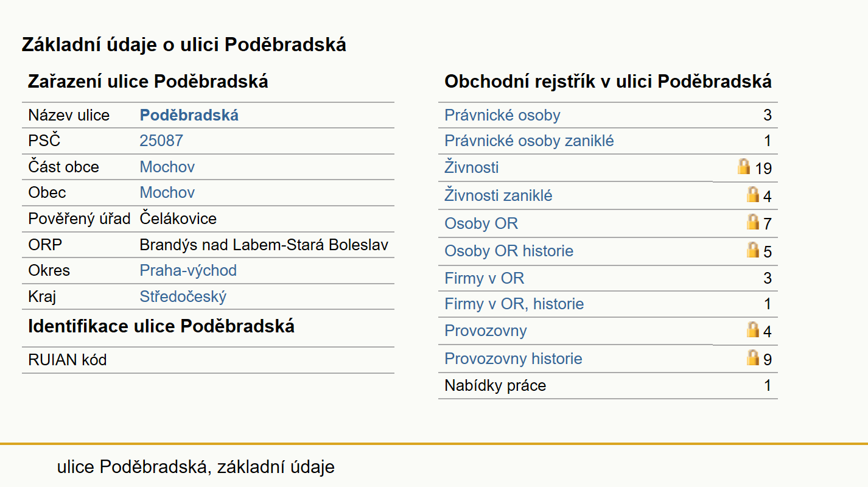Open the Provozovny historie link
The height and width of the screenshot is (487, 868).
click(513, 359)
